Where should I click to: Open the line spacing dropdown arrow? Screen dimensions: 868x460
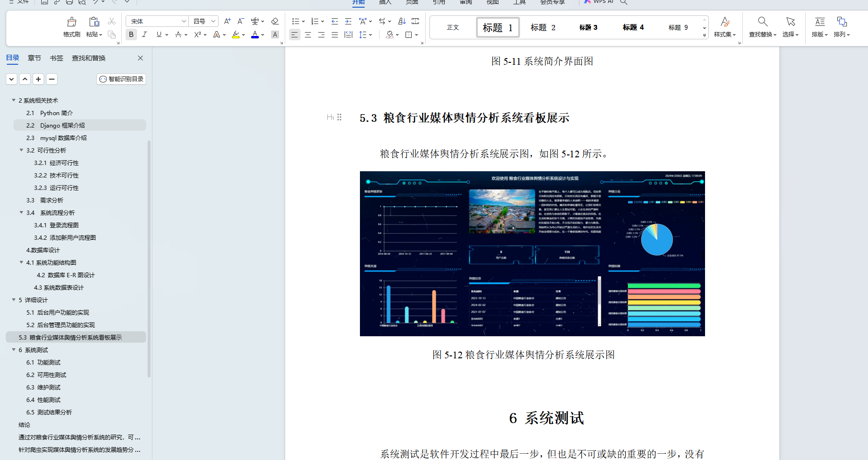click(x=370, y=35)
